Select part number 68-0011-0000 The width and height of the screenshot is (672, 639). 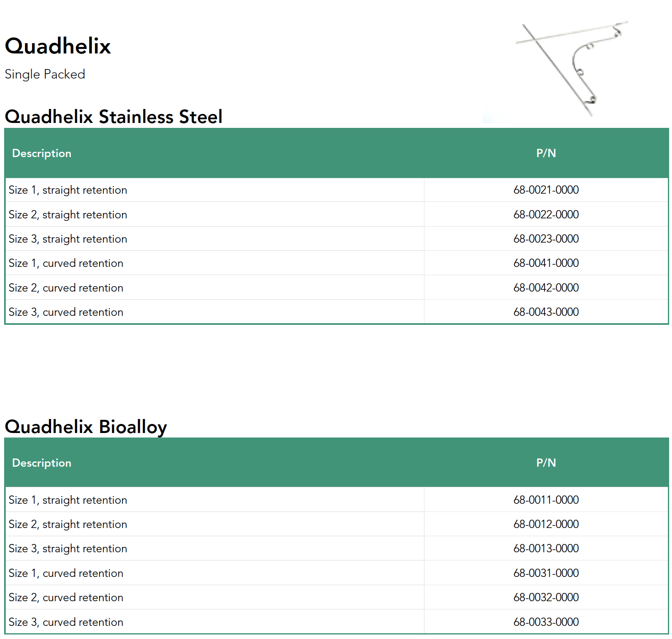coord(546,500)
